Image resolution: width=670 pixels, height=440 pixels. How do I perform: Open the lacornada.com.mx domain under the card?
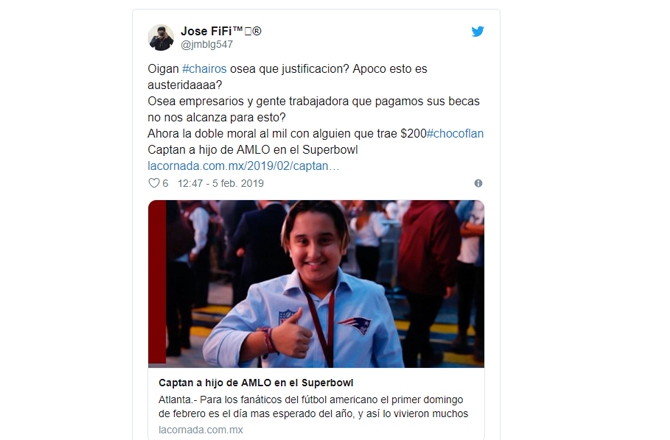(201, 430)
